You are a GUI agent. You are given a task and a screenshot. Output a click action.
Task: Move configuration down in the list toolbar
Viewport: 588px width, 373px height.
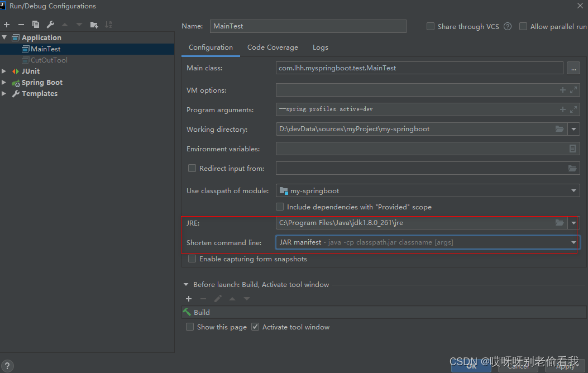(79, 25)
